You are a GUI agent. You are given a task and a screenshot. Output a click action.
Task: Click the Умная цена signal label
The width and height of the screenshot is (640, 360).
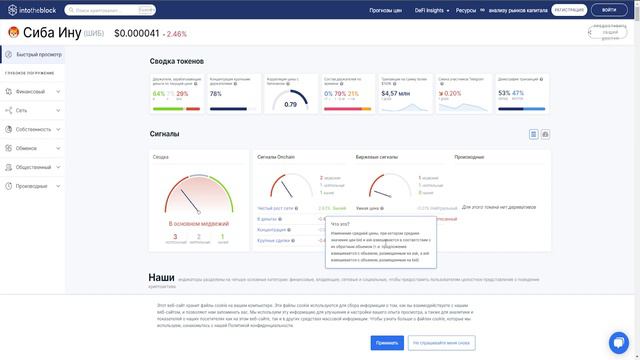pyautogui.click(x=367, y=208)
